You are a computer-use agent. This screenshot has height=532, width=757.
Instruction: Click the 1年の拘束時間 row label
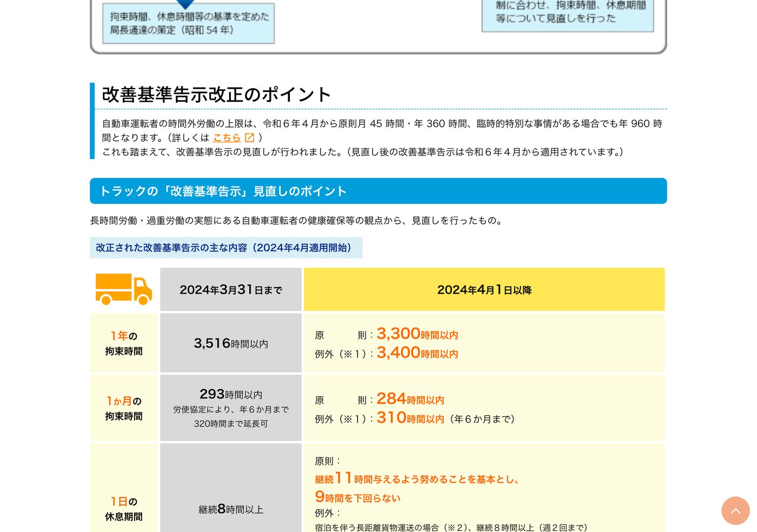click(x=124, y=343)
